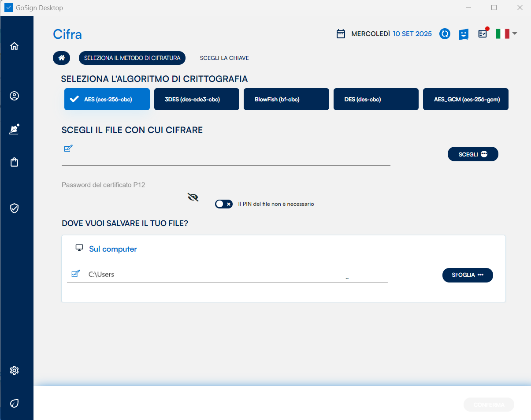Viewport: 531px width, 420px height.
Task: Show password with the crossed eye icon
Action: (x=193, y=197)
